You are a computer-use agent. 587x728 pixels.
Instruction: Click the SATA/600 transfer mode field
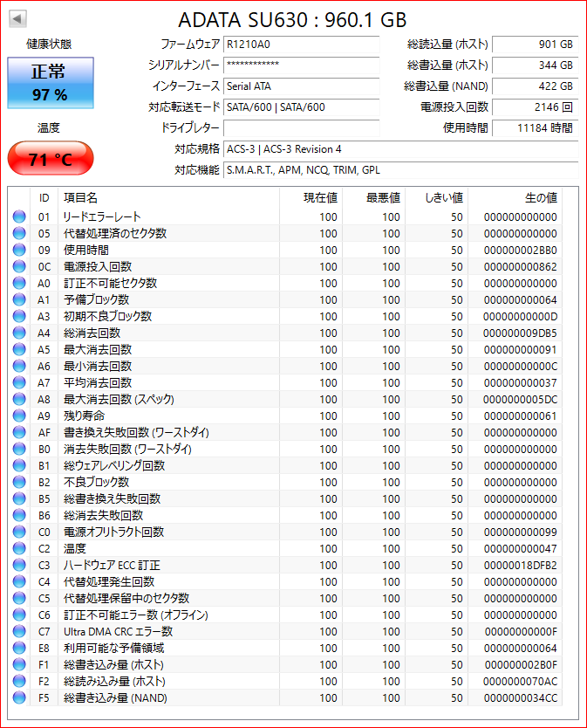(x=301, y=107)
